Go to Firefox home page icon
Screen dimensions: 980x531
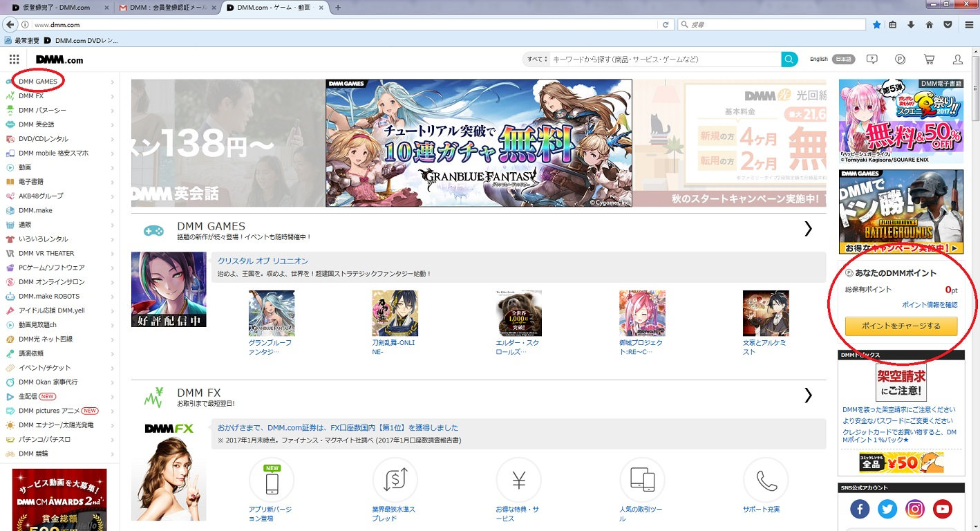[x=930, y=24]
